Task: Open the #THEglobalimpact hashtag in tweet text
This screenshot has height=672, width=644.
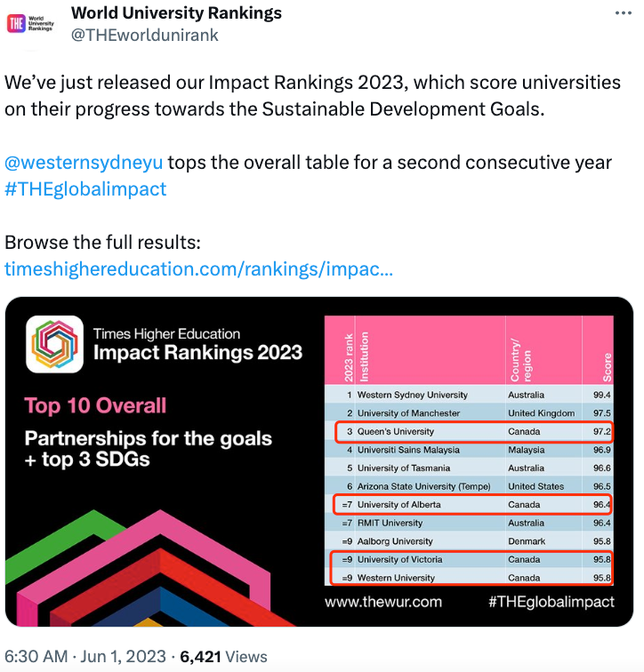Action: pyautogui.click(x=85, y=189)
